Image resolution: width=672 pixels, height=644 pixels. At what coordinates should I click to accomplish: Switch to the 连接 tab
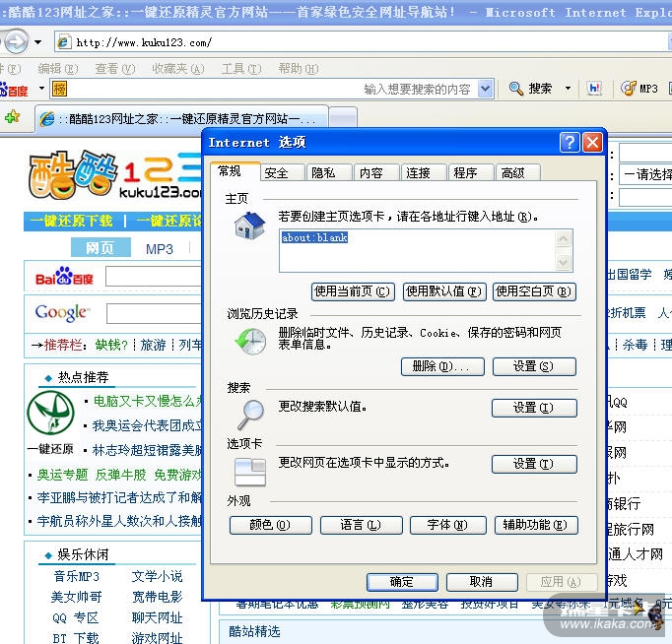pyautogui.click(x=424, y=172)
